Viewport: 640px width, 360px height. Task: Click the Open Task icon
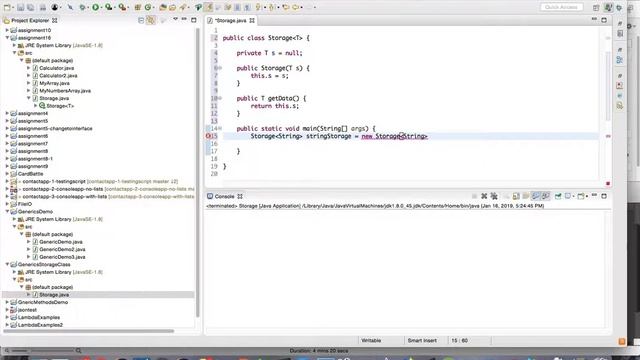[x=172, y=7]
